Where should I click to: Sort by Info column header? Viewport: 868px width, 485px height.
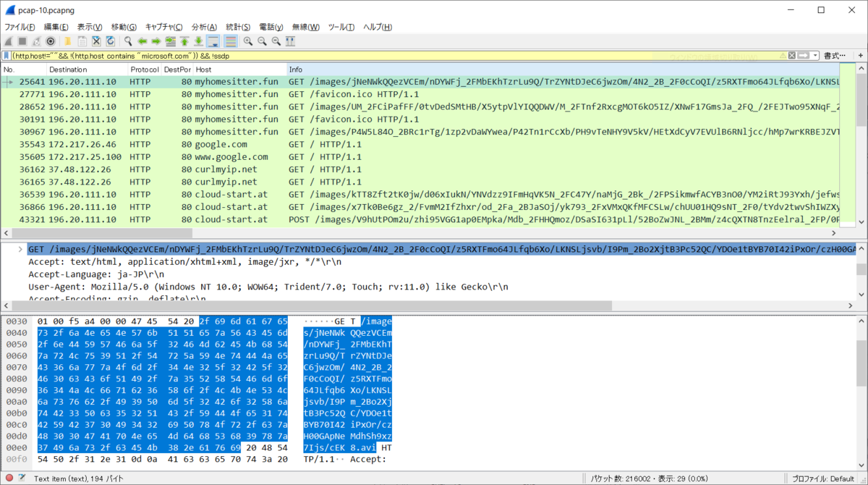[x=564, y=69]
